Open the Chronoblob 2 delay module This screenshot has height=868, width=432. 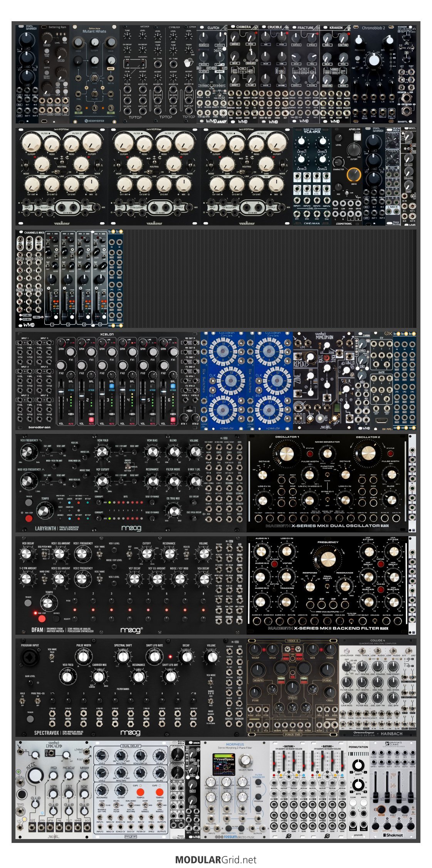pyautogui.click(x=374, y=74)
